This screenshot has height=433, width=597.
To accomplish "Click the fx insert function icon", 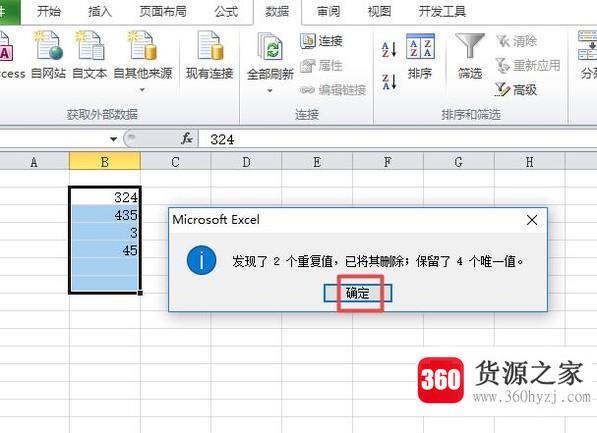I will click(x=187, y=139).
